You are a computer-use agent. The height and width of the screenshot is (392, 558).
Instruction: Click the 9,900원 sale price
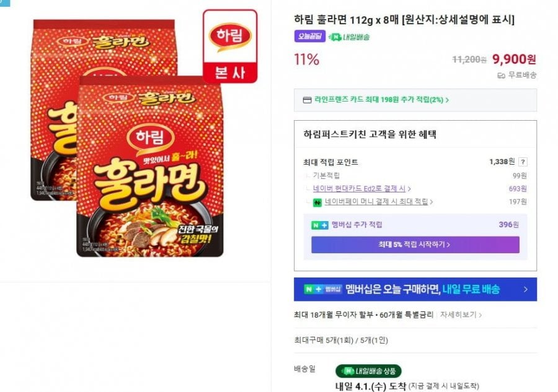[x=514, y=59]
